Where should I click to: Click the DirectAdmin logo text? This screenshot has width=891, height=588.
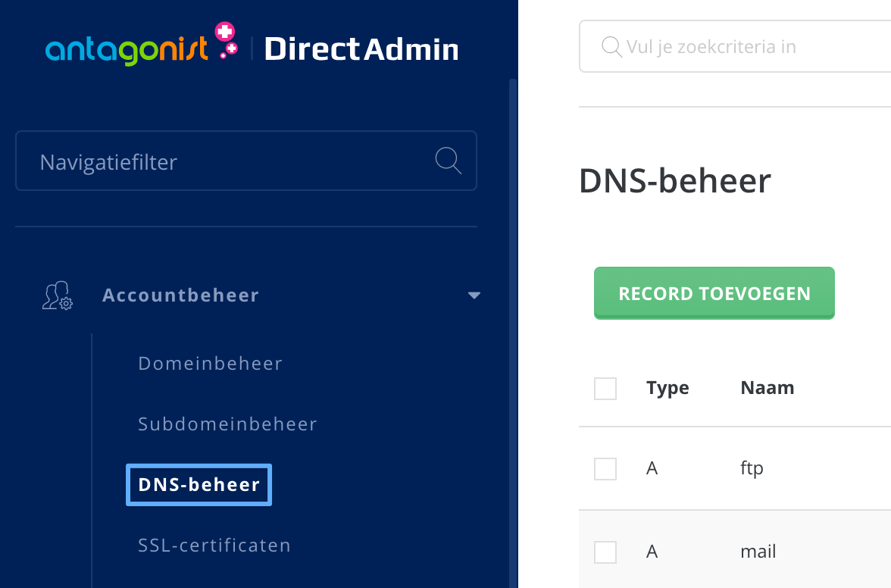point(361,47)
